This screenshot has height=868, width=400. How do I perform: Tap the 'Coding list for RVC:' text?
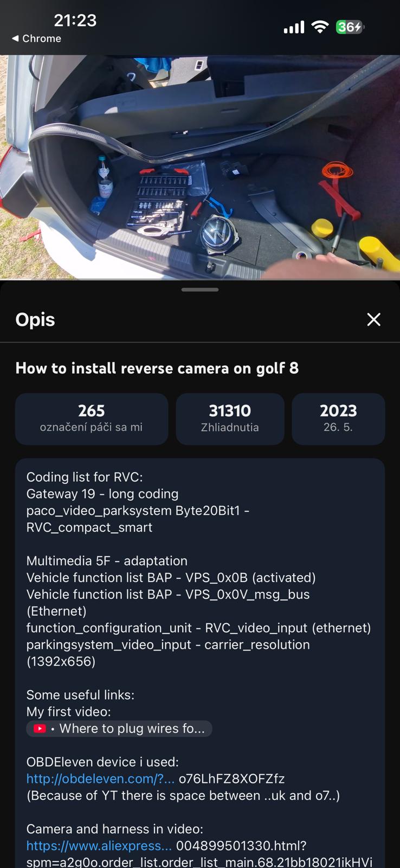click(x=85, y=477)
